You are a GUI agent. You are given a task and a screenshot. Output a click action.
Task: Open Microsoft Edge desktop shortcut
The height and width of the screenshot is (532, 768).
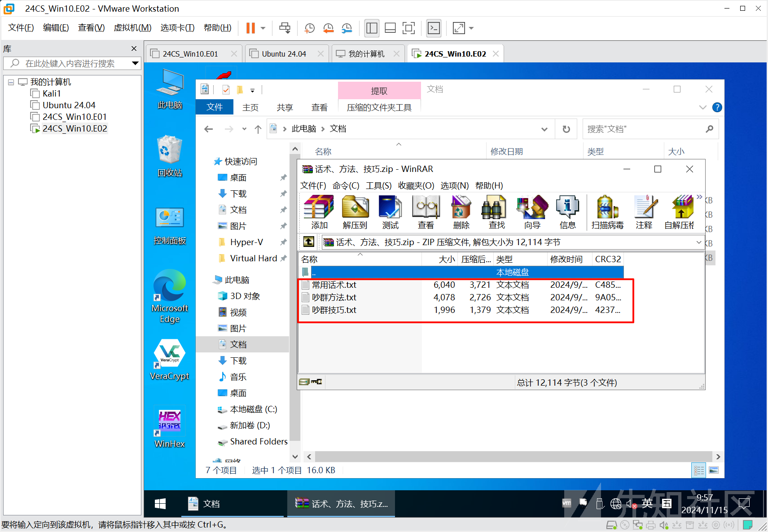(170, 296)
